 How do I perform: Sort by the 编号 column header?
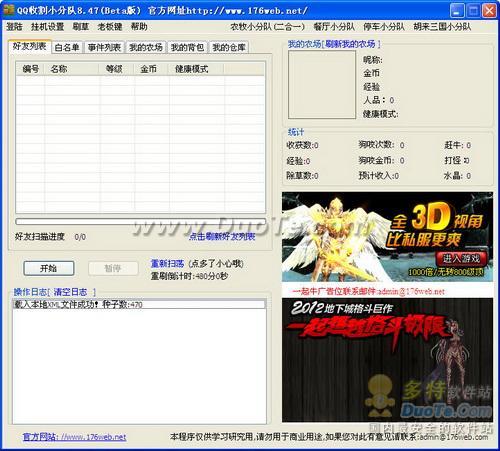[x=31, y=69]
